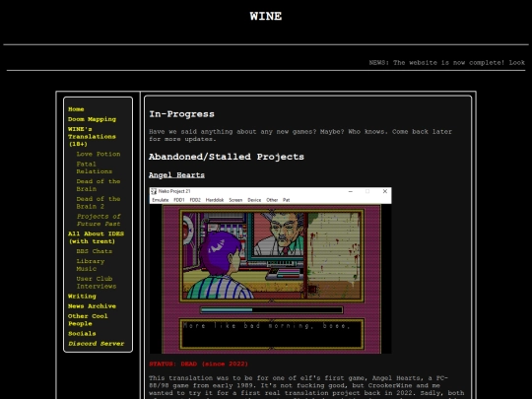Join the Discord Server link
The width and height of the screenshot is (532, 399).
pyautogui.click(x=96, y=344)
